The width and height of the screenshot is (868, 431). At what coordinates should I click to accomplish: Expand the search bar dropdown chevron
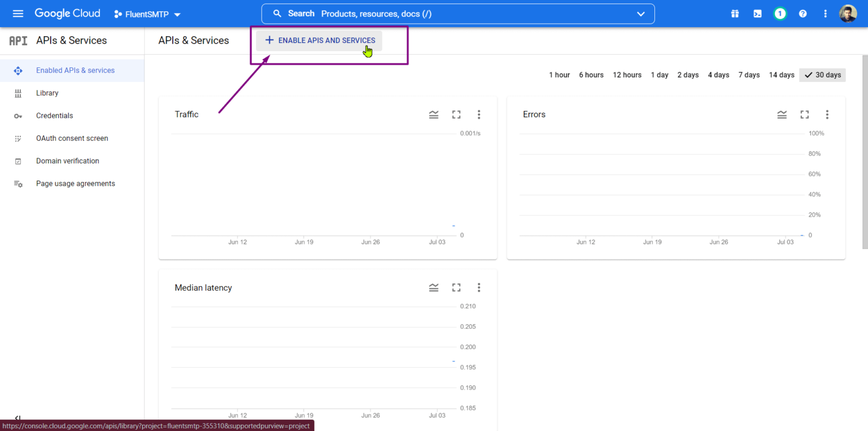[640, 14]
